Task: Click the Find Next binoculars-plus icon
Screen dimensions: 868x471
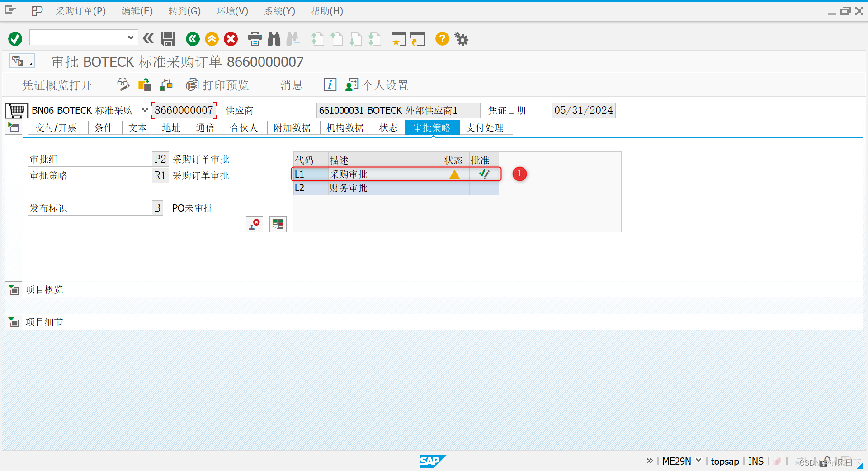Action: tap(293, 39)
